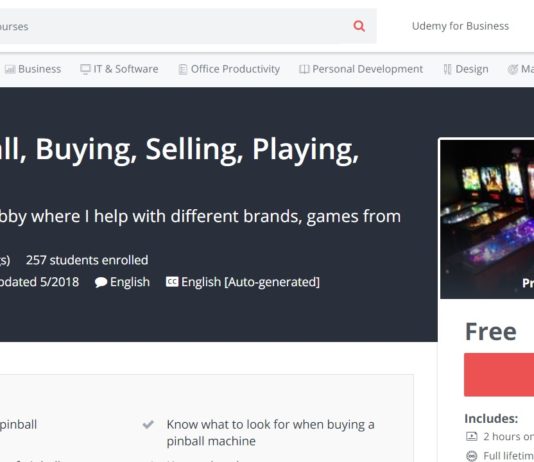
Task: Click the IT & Software monitor icon
Action: tap(85, 69)
